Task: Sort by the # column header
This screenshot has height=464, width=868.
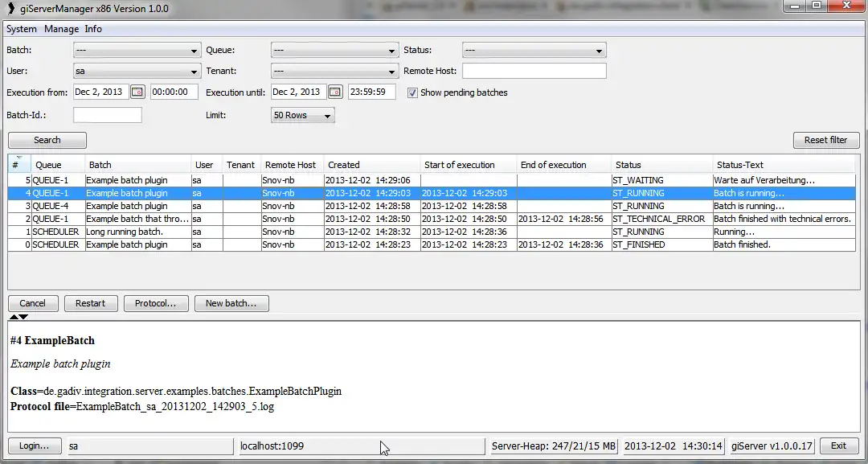Action: [19, 164]
